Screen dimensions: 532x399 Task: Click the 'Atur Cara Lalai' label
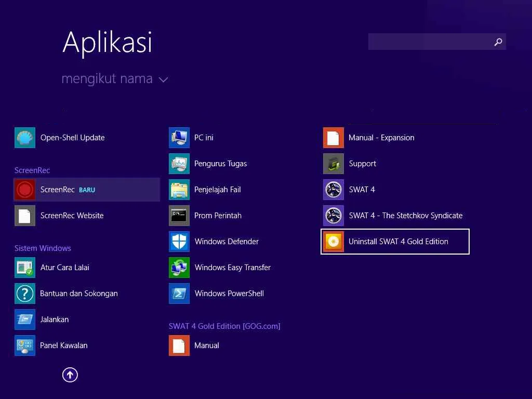(x=65, y=268)
